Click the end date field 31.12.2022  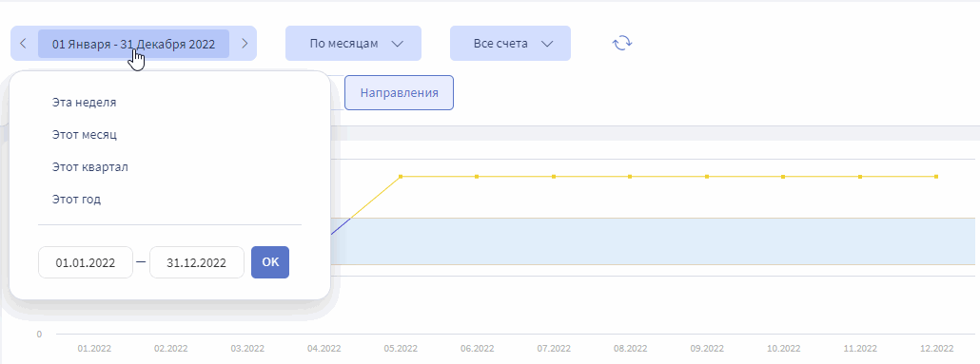coord(197,262)
